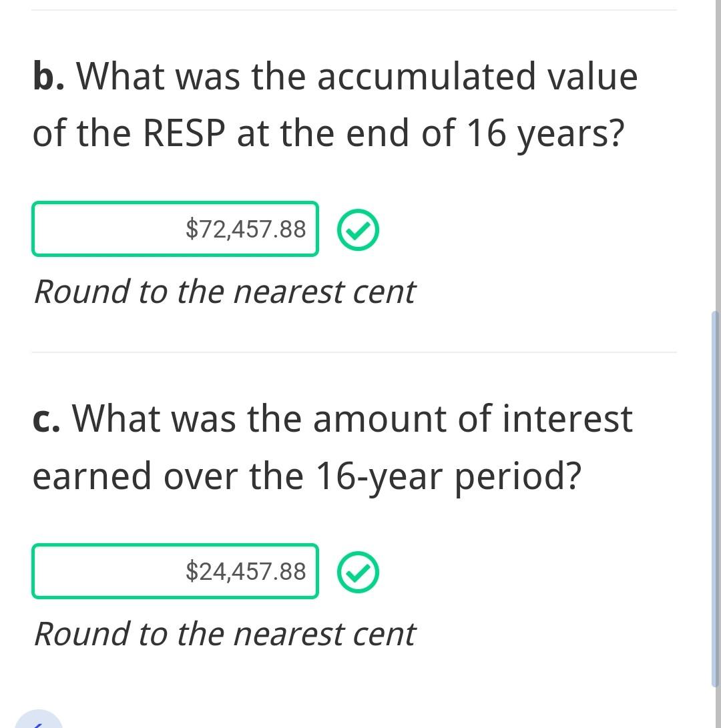Click "amount of interest" in question c
The height and width of the screenshot is (728, 721).
[473, 419]
